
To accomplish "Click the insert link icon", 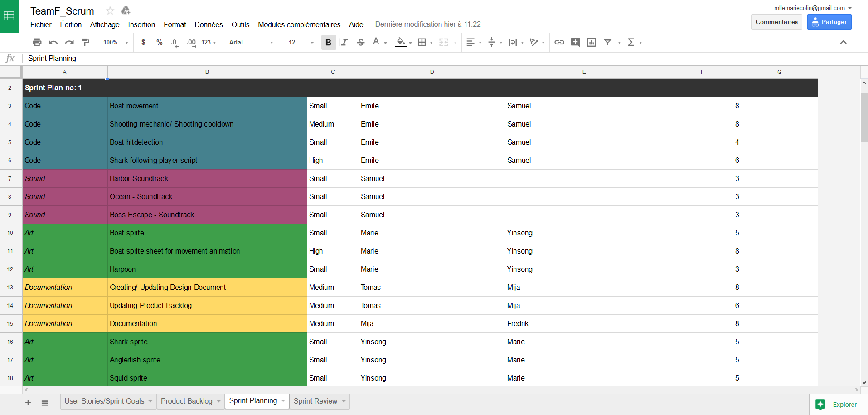I will pos(559,42).
